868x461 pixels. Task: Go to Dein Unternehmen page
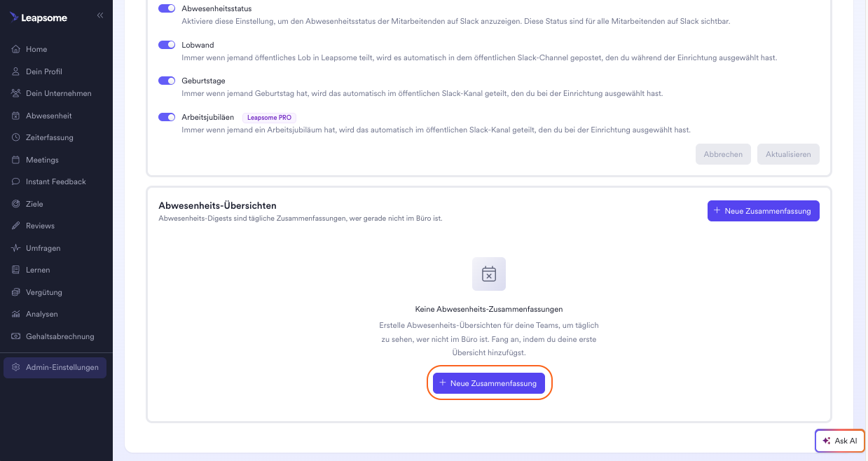point(58,93)
